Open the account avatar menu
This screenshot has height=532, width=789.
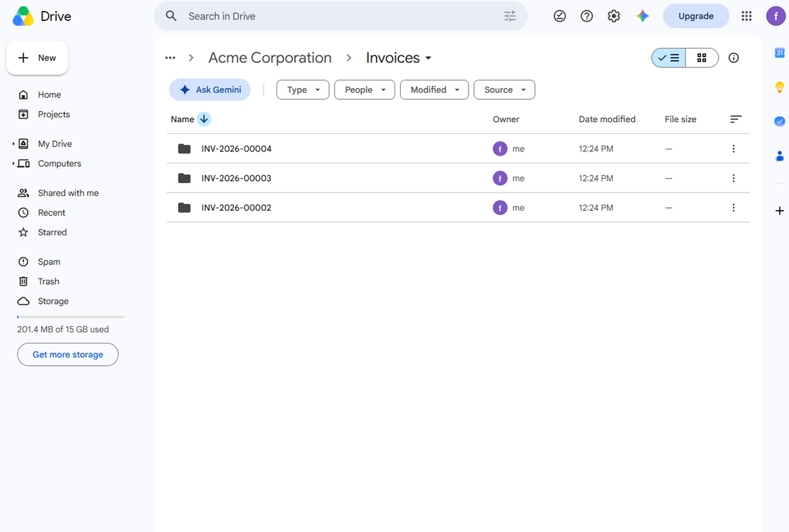click(x=776, y=16)
